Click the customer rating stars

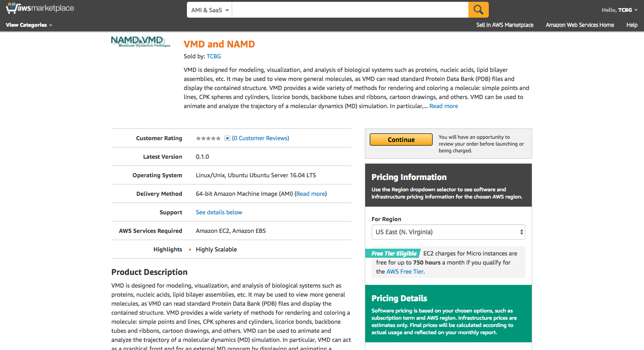click(x=208, y=138)
